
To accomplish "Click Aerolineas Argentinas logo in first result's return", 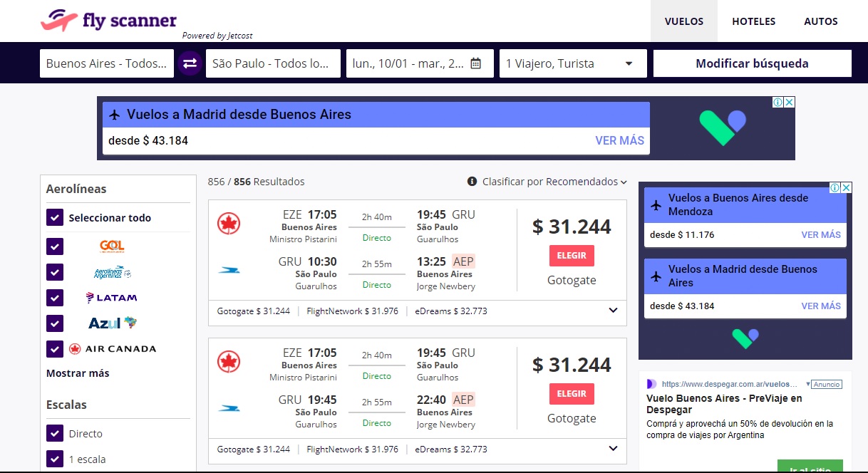I will point(229,270).
